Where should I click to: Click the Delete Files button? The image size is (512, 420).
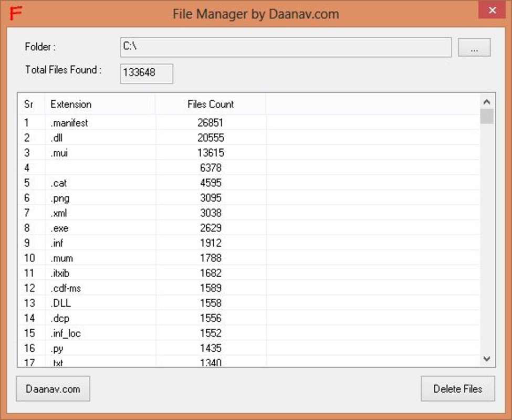(x=458, y=388)
